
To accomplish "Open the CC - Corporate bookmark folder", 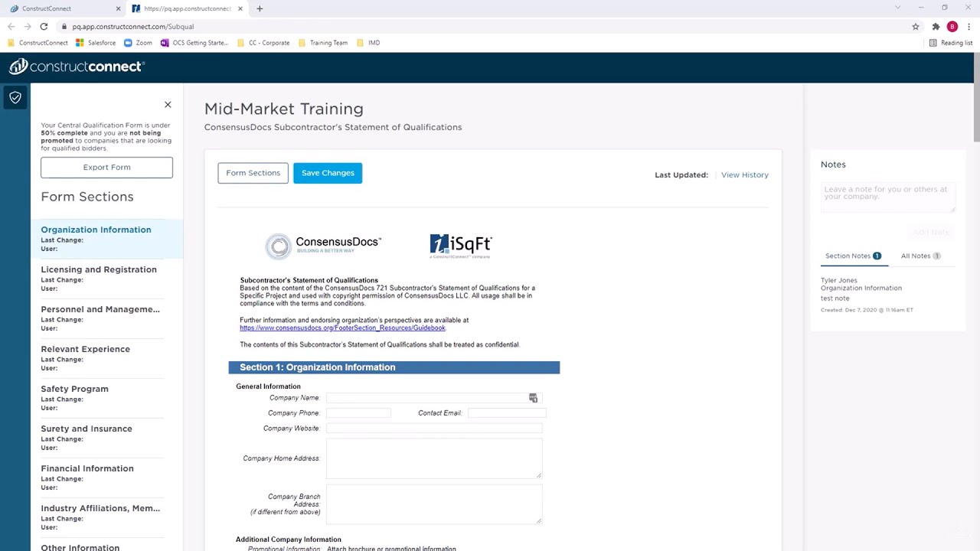I will 263,43.
